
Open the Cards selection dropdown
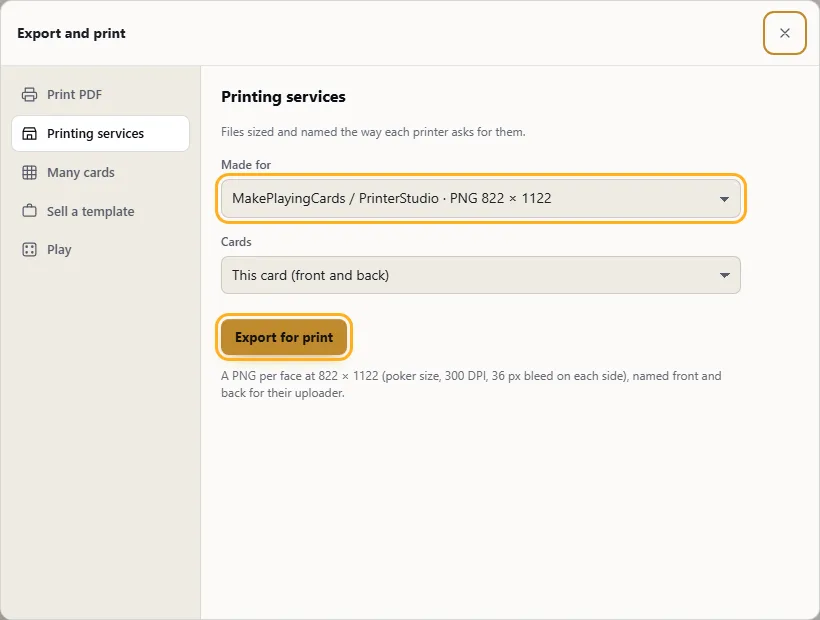point(481,275)
